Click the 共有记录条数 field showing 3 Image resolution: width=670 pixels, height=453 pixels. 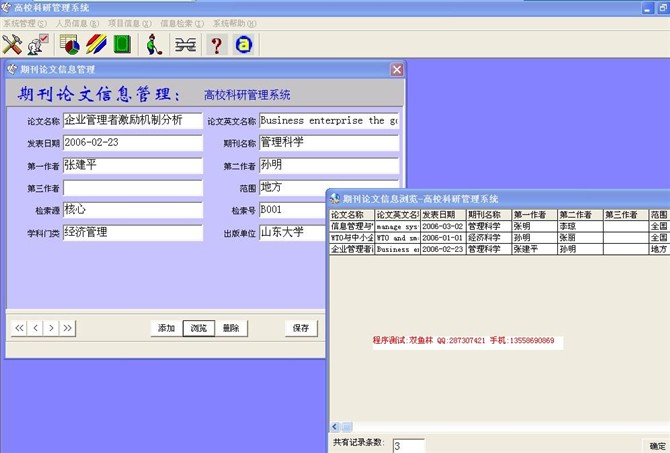[x=408, y=446]
